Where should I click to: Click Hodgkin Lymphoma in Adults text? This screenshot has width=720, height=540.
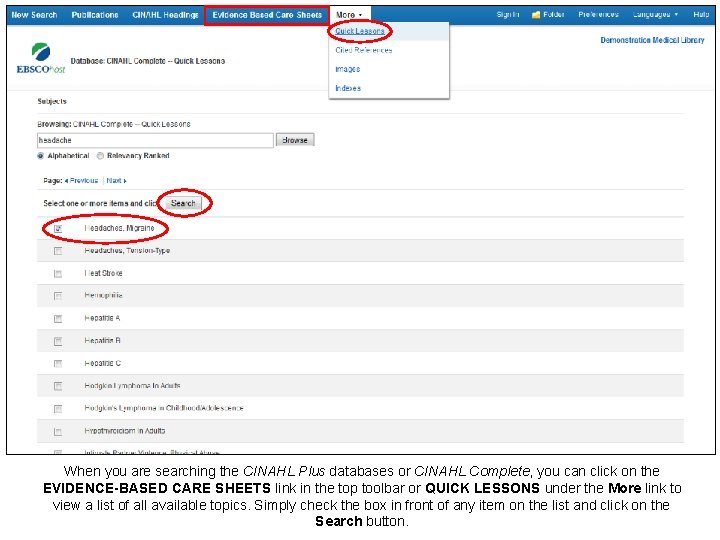pos(132,385)
